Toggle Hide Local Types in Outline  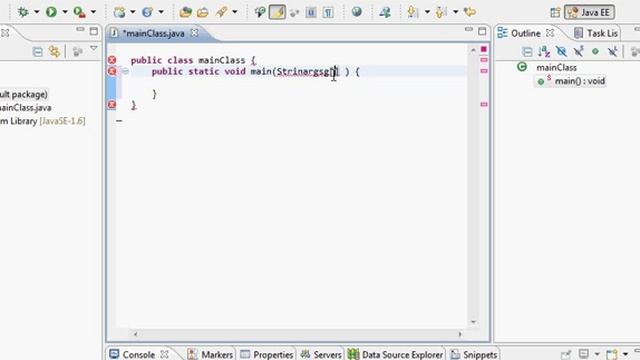pyautogui.click(x=612, y=51)
